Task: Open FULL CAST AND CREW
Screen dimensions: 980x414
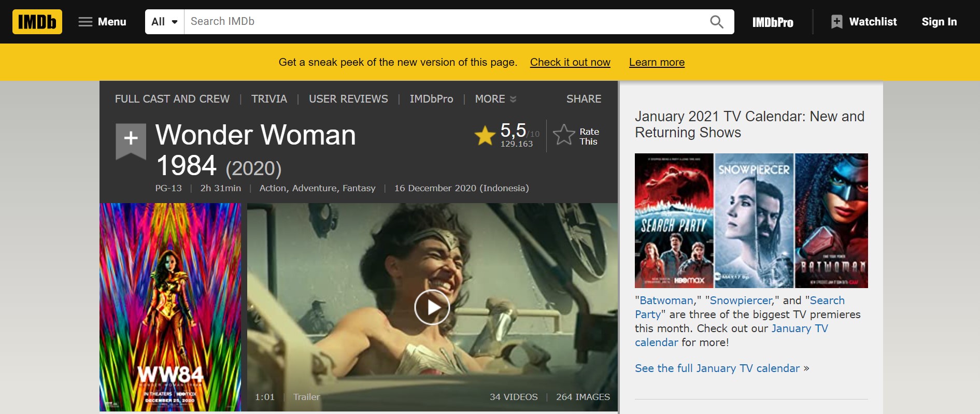Action: click(x=172, y=99)
